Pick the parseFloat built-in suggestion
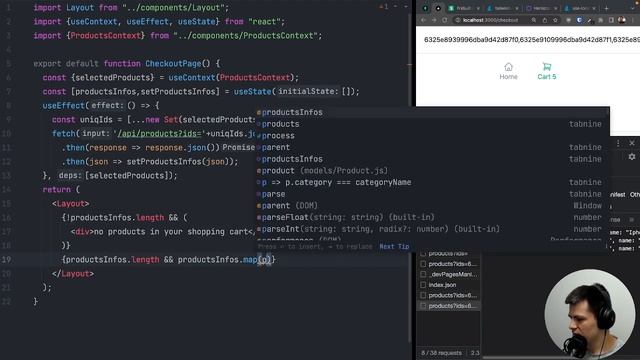Screen dimensions: 640x360 pyautogui.click(x=433, y=218)
